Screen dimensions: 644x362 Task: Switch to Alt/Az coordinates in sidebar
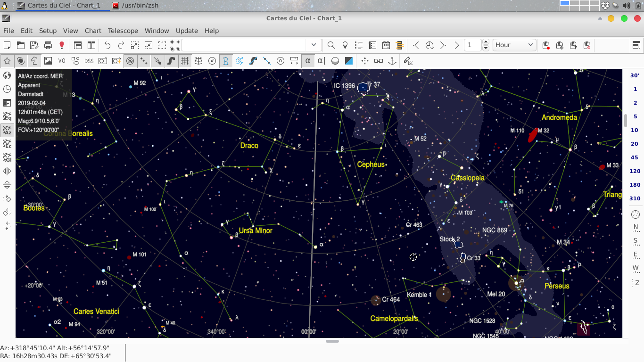7,130
